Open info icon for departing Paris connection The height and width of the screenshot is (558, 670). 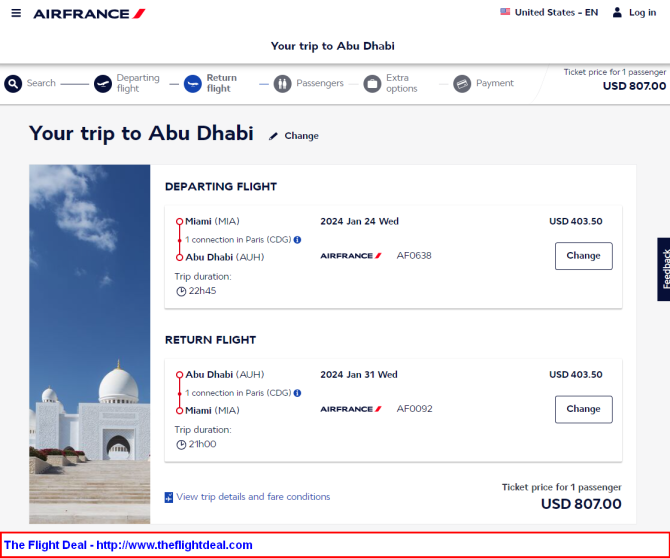point(297,240)
